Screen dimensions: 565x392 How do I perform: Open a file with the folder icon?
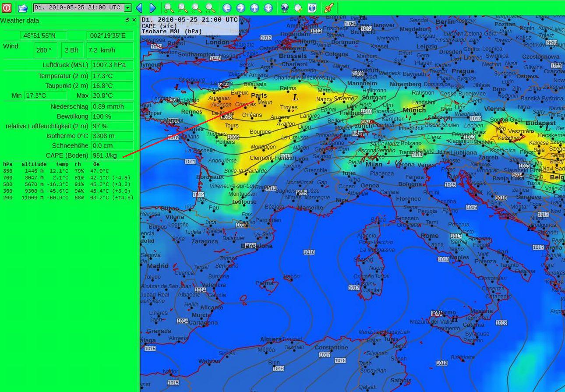(x=23, y=7)
